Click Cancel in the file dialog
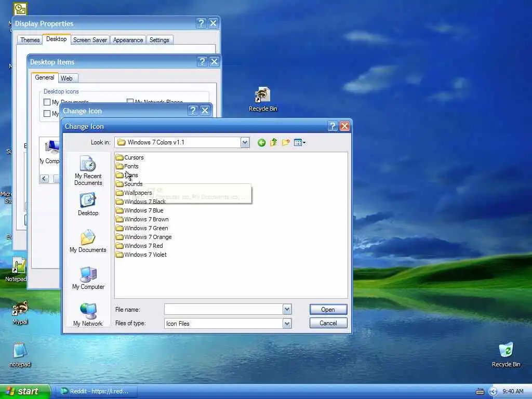Screen dimensions: 532x399 click(x=328, y=323)
